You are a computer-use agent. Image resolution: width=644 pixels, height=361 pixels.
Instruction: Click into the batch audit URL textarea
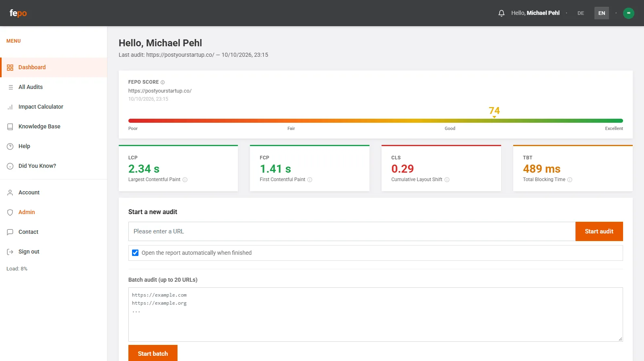376,314
